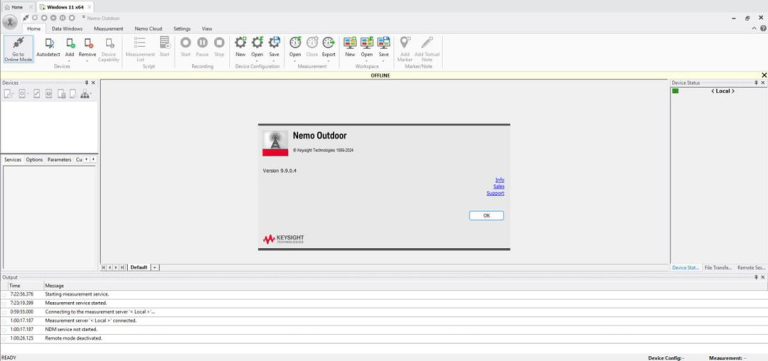Close the Output panel
The image size is (768, 361).
[x=763, y=277]
